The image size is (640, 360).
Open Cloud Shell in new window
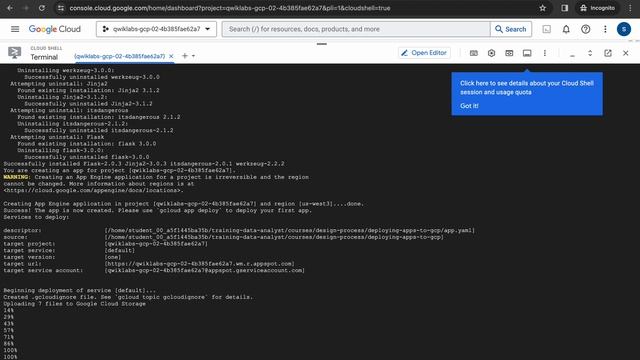pos(608,53)
